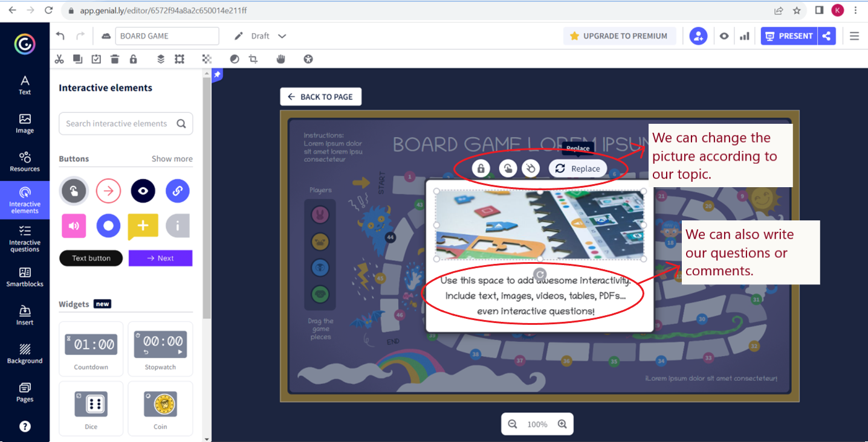This screenshot has height=442, width=868.
Task: Open the hamburger menu at top right
Action: (854, 36)
